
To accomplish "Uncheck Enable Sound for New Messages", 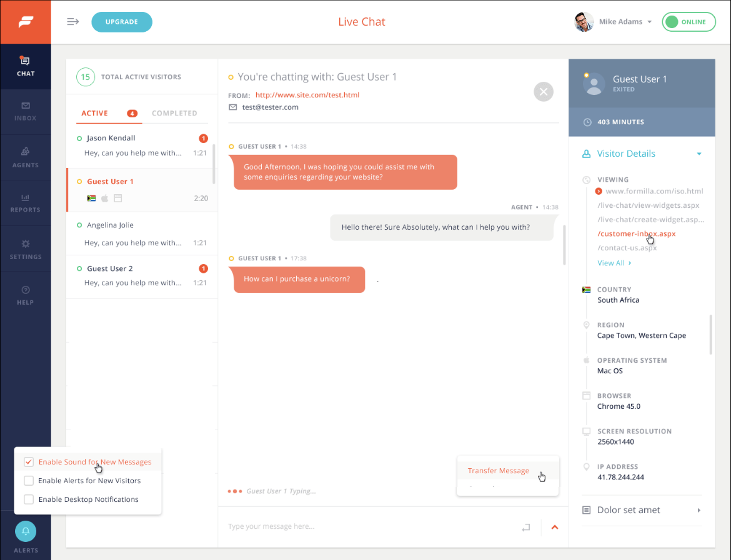I will pyautogui.click(x=29, y=462).
